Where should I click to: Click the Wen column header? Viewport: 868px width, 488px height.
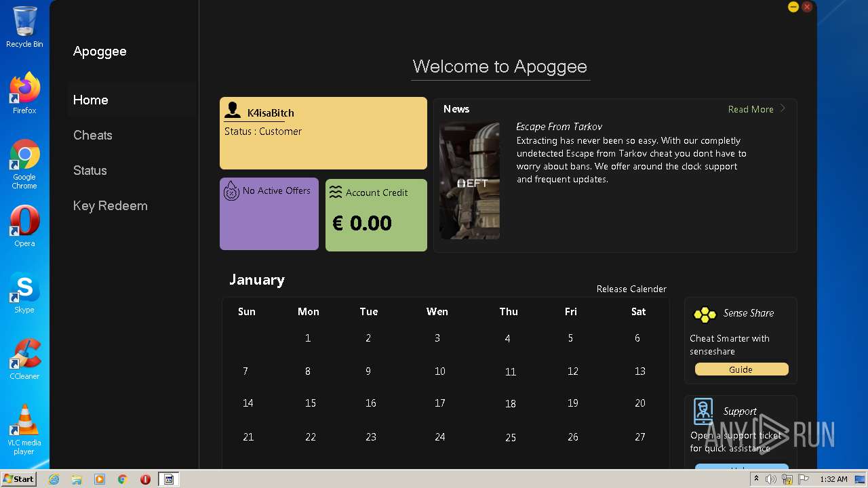point(437,312)
